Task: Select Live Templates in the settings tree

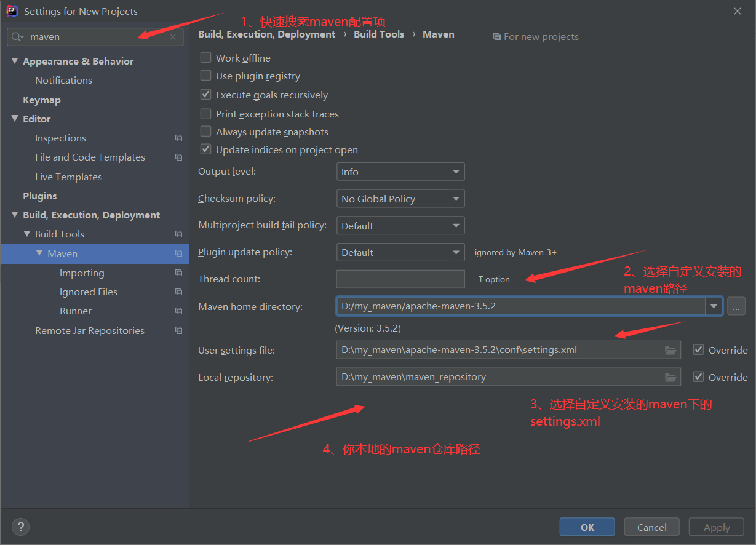Action: [x=68, y=177]
